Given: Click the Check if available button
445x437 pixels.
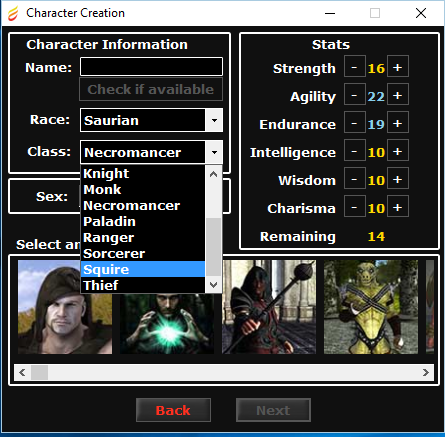Looking at the screenshot, I should (151, 89).
